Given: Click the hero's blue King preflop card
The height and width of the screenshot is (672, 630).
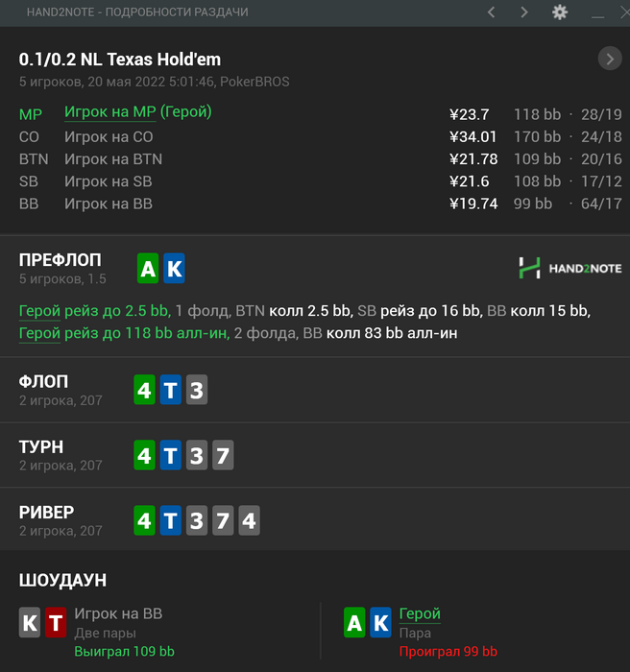Looking at the screenshot, I should [174, 269].
